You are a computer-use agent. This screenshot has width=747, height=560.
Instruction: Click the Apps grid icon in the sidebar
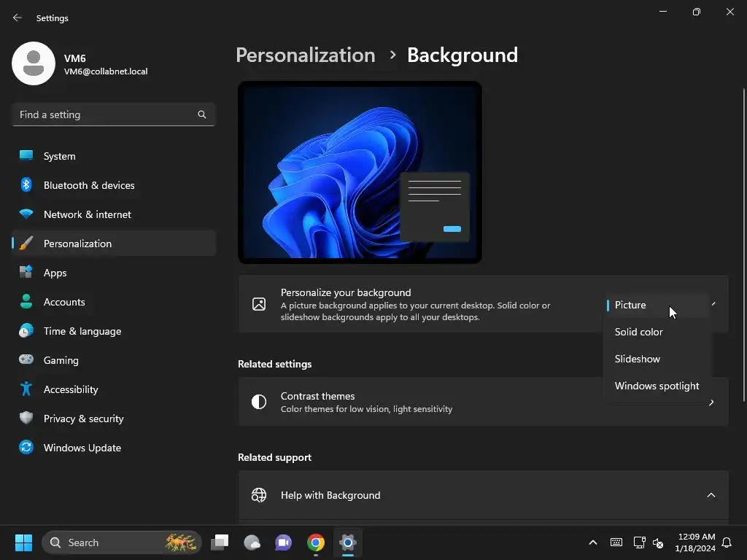[x=26, y=272]
